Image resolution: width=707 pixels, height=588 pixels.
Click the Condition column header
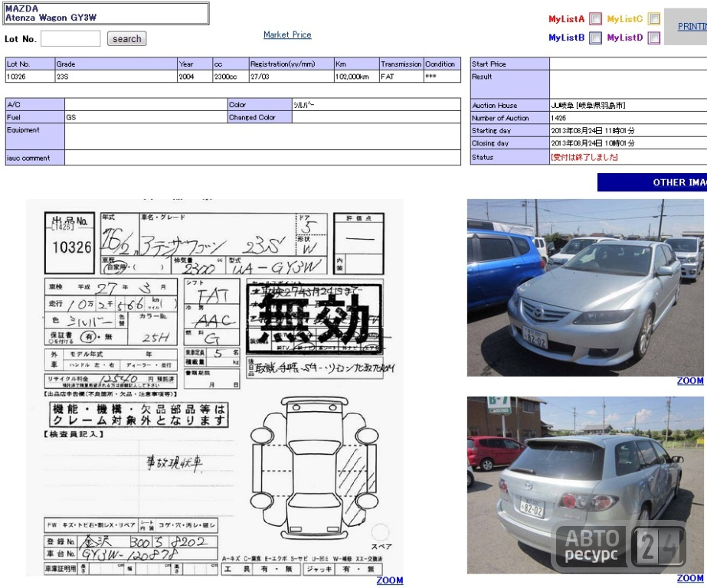point(442,64)
